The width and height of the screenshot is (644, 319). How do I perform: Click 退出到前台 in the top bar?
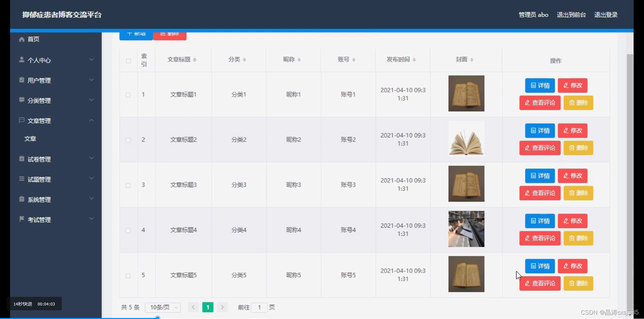[571, 14]
